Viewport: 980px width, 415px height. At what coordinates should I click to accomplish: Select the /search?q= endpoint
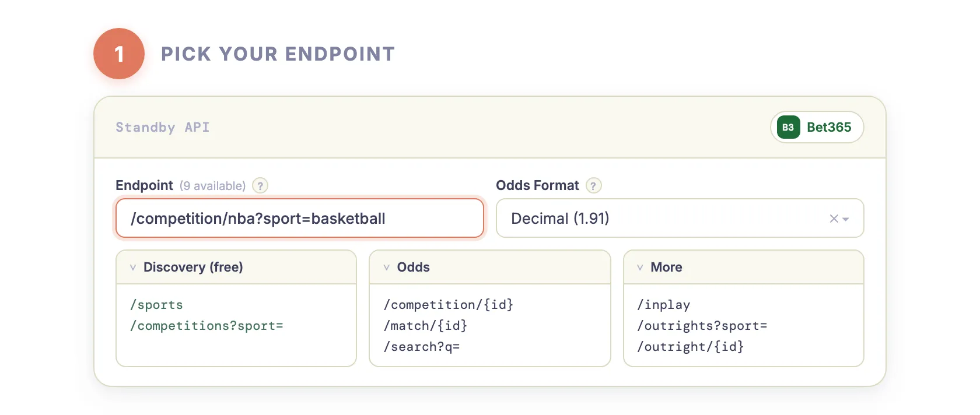tap(422, 347)
